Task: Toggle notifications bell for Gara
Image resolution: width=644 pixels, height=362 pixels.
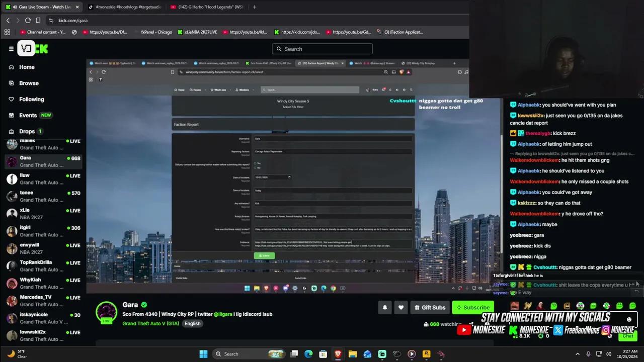Action: coord(385,307)
